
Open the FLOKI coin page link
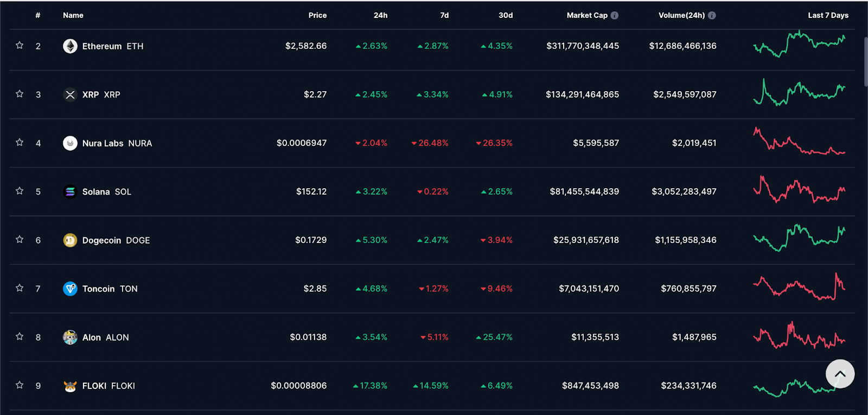pyautogui.click(x=108, y=386)
